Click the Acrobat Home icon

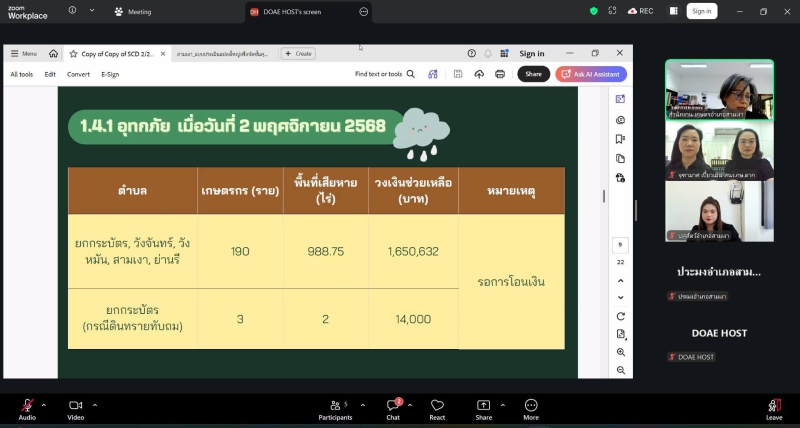53,53
